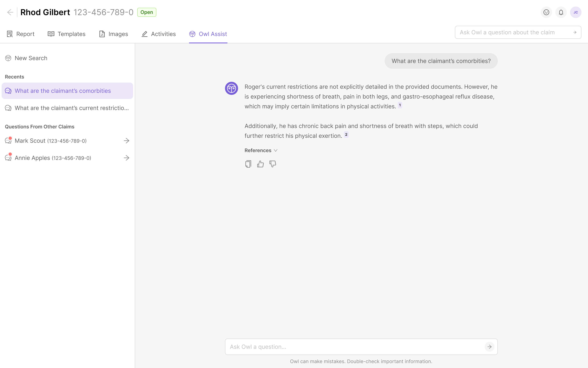This screenshot has height=368, width=588.
Task: Click the Open status badge
Action: 147,12
